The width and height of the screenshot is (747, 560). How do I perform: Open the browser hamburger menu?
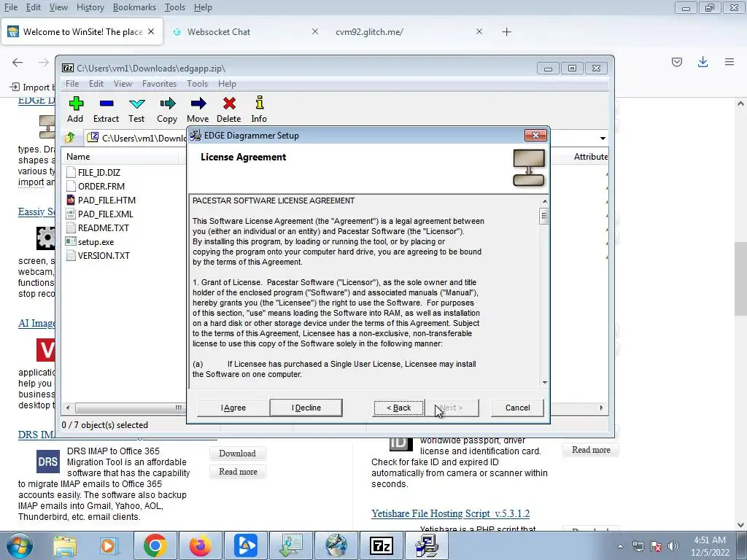tap(729, 62)
